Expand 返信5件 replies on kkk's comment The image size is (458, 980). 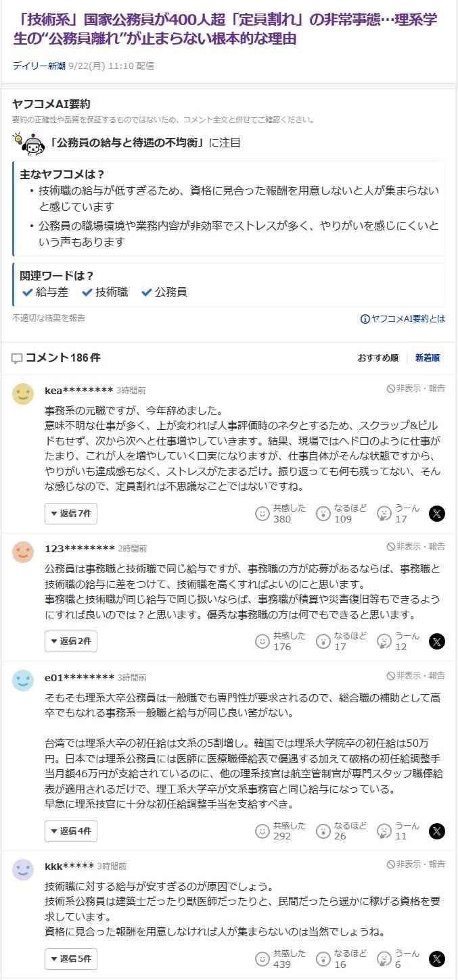coord(71,959)
